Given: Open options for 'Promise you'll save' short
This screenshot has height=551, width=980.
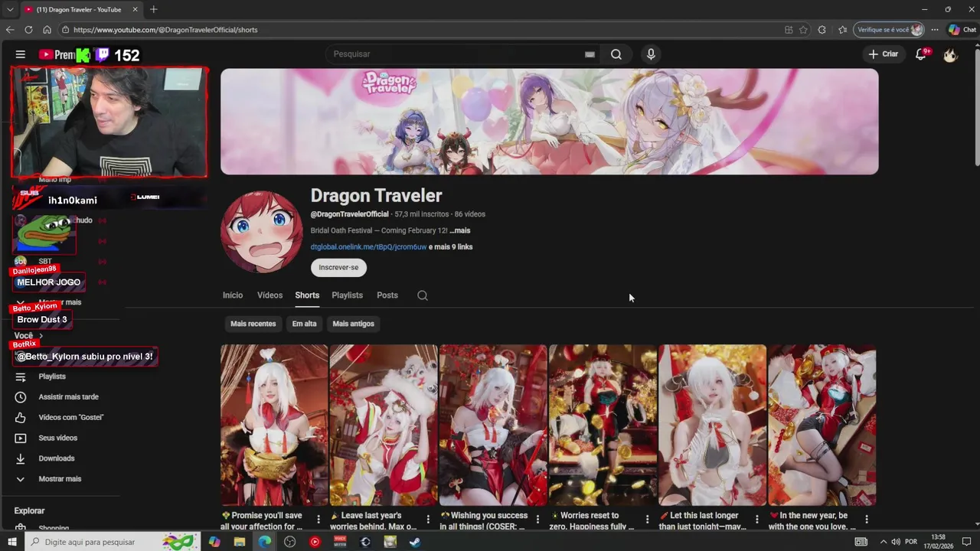Looking at the screenshot, I should click(x=318, y=520).
